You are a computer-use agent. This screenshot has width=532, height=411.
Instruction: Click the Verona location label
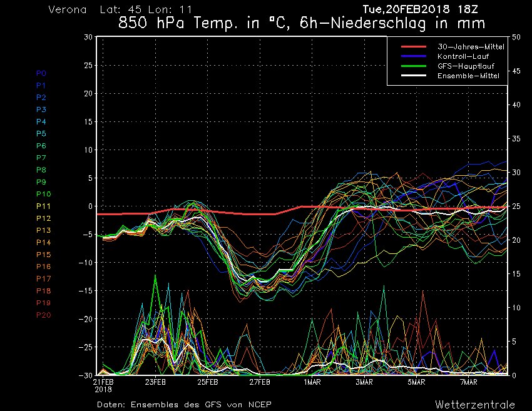coord(68,10)
